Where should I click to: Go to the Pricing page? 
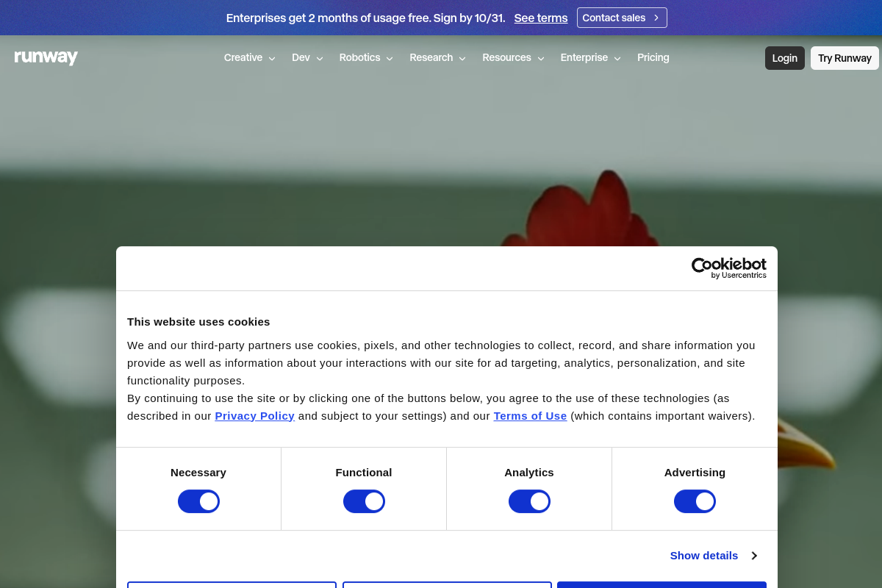tap(653, 57)
